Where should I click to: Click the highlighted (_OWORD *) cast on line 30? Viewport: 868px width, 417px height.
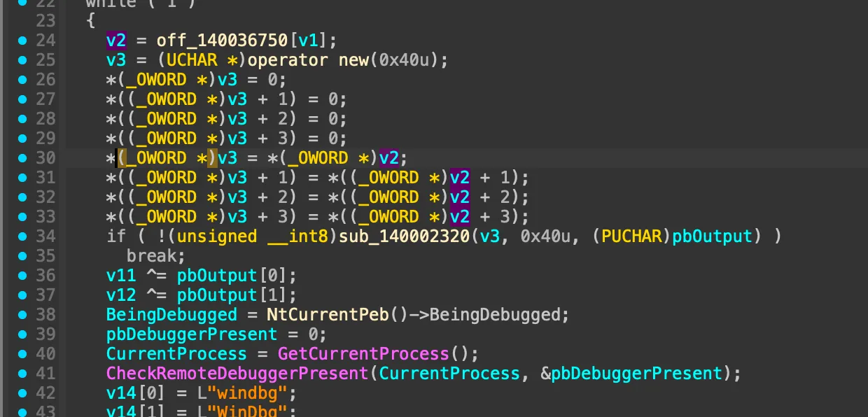(x=167, y=158)
